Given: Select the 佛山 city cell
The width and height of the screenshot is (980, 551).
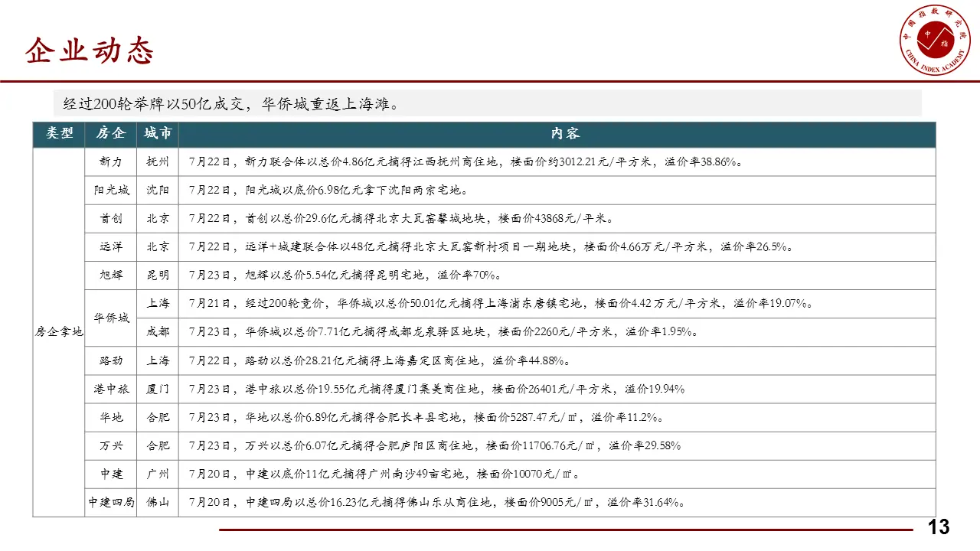Looking at the screenshot, I should click(x=158, y=502).
